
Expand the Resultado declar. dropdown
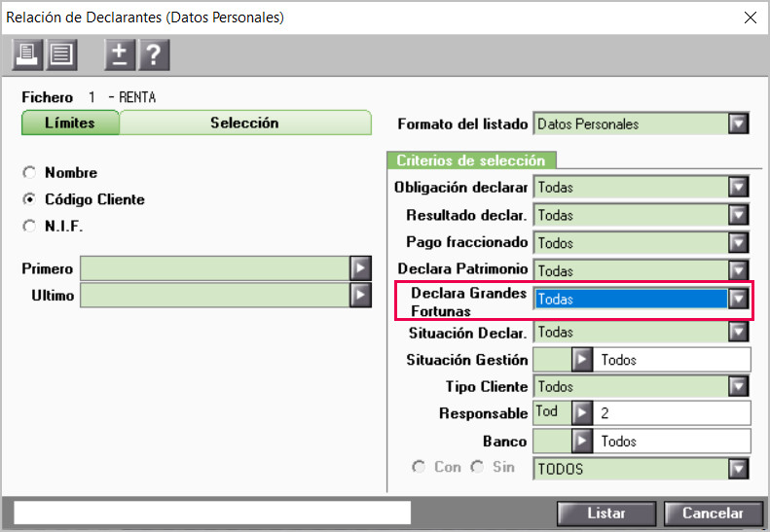(x=738, y=215)
